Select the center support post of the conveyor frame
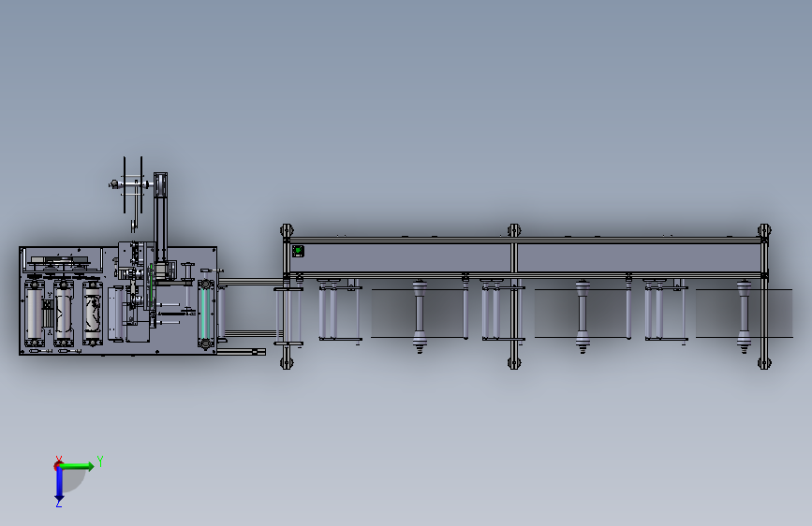 [514, 296]
